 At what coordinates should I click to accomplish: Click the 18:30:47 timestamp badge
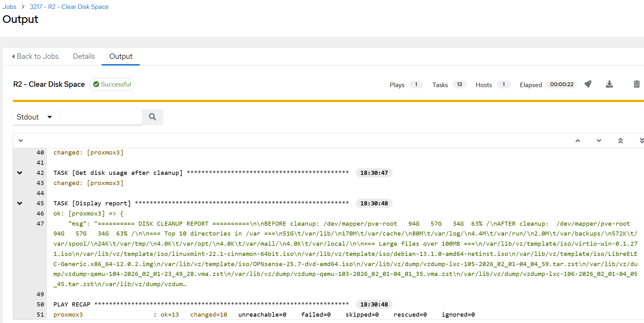tap(374, 173)
